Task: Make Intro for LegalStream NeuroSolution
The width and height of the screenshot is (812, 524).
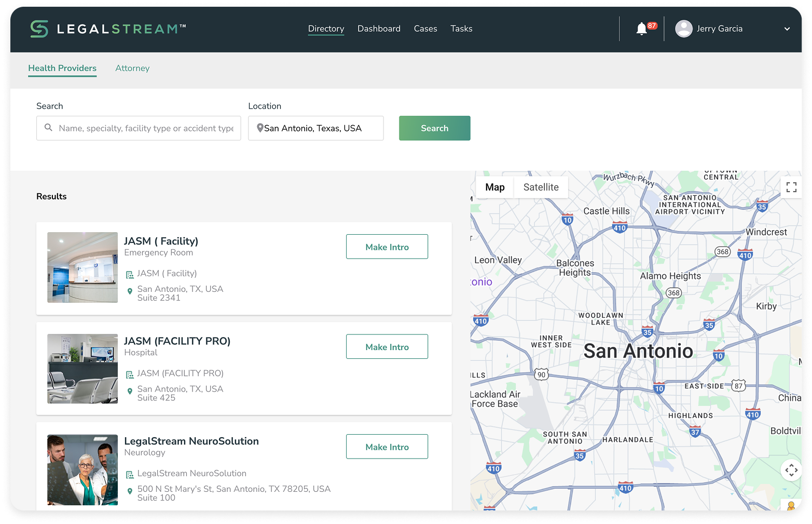Action: pyautogui.click(x=387, y=447)
